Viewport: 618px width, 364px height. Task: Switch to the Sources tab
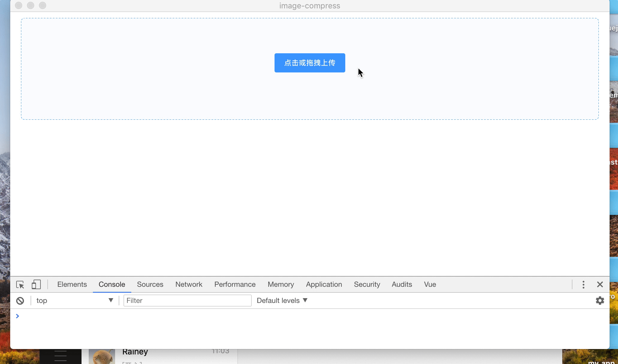pyautogui.click(x=150, y=284)
